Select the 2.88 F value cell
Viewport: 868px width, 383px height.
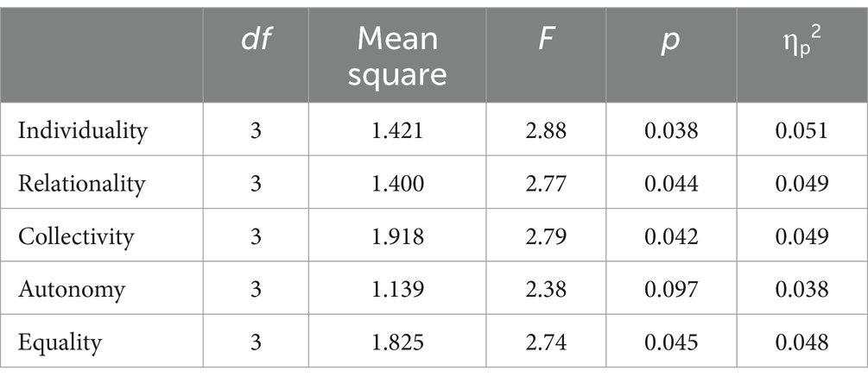coord(546,131)
